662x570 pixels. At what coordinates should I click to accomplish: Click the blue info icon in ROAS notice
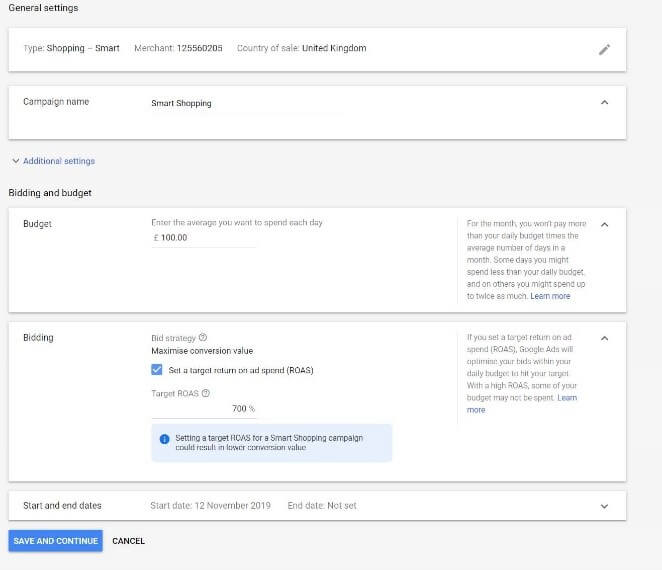pyautogui.click(x=164, y=438)
